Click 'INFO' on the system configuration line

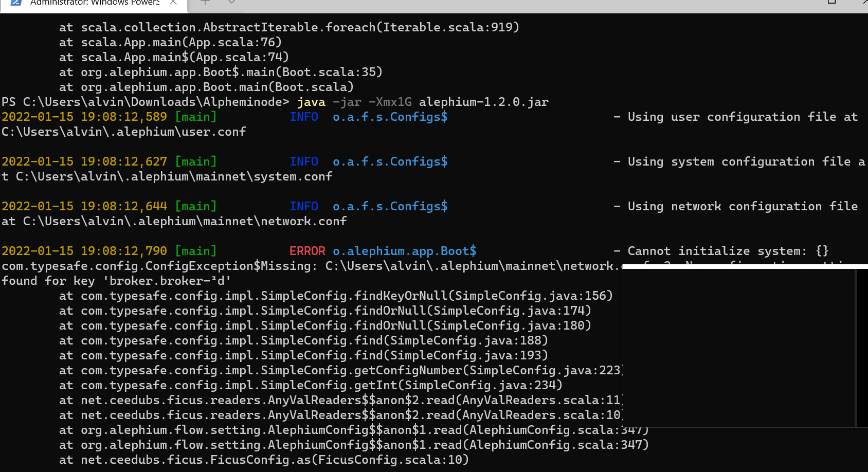click(304, 161)
